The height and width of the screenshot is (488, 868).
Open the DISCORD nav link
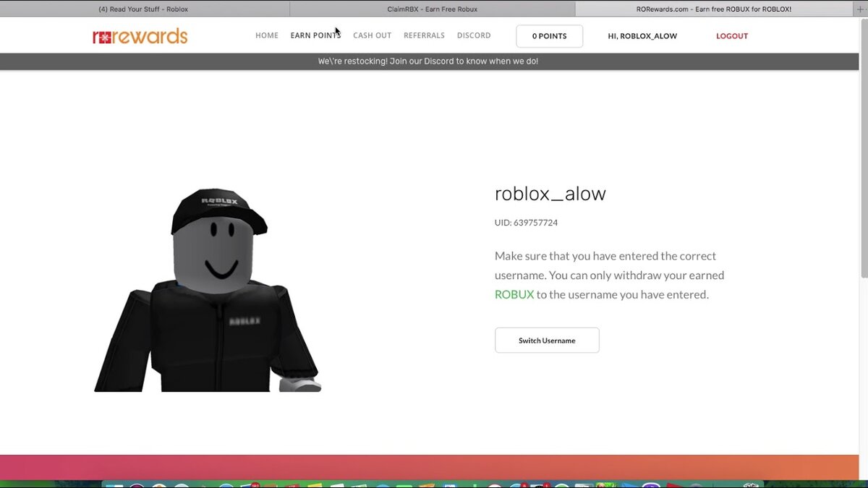474,35
